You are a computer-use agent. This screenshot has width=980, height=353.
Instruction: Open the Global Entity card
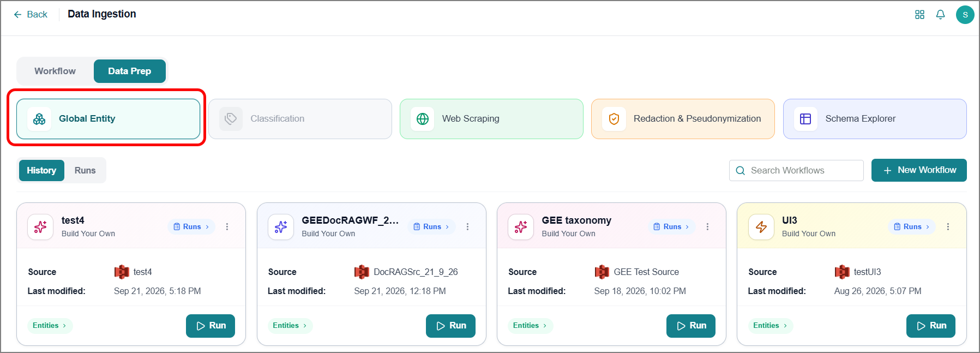[x=108, y=119]
